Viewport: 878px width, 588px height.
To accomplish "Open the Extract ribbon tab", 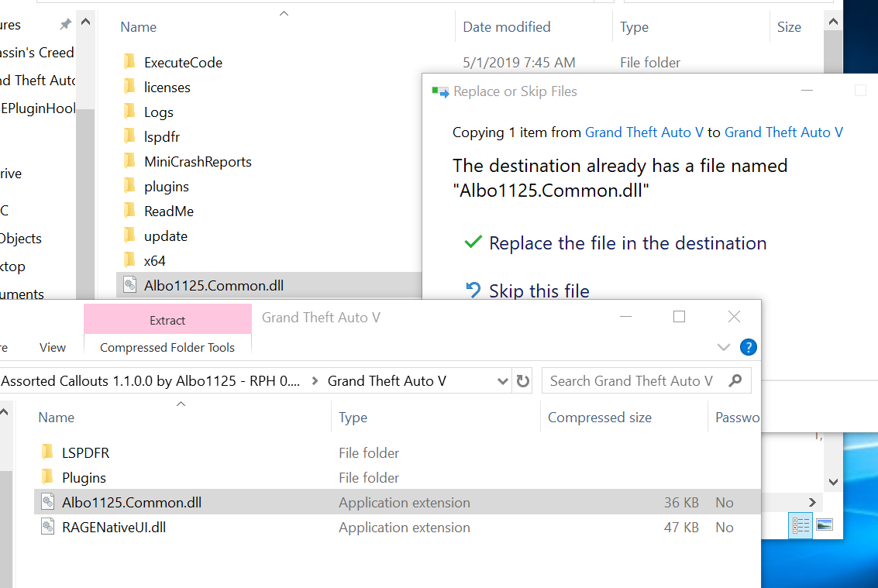I will coord(167,320).
